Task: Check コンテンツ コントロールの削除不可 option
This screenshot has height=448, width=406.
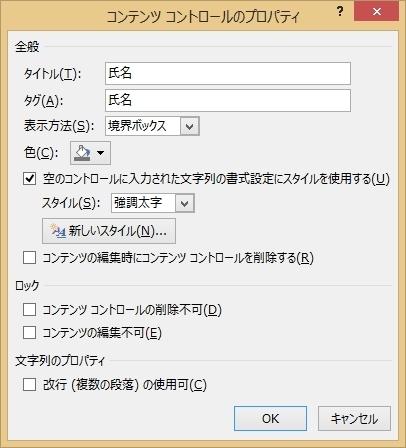Action: click(30, 310)
